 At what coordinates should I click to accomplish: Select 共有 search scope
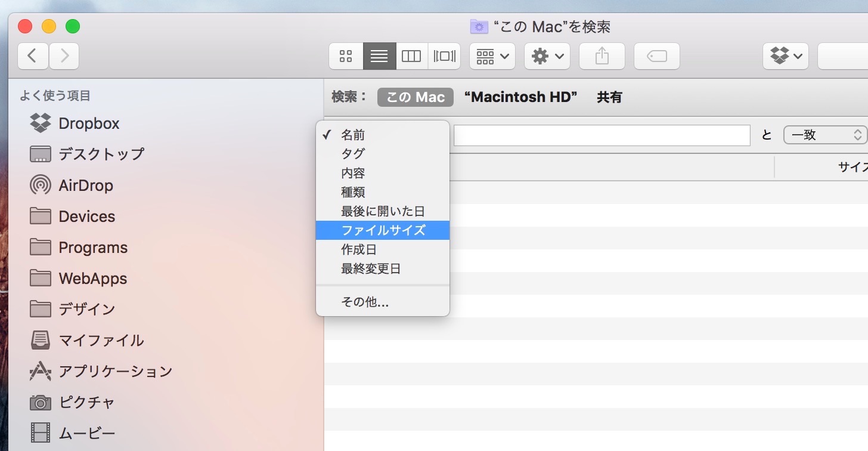point(609,97)
